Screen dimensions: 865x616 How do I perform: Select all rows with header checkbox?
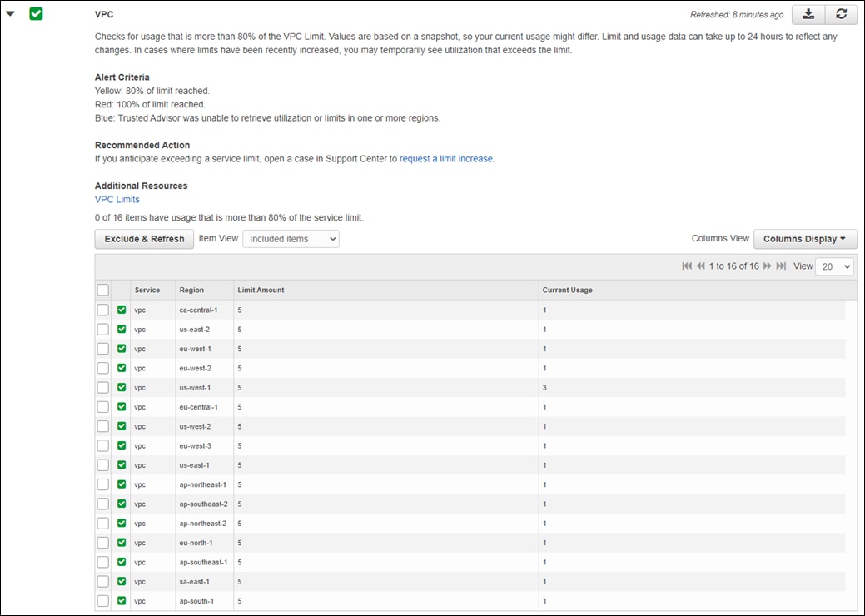pyautogui.click(x=103, y=290)
